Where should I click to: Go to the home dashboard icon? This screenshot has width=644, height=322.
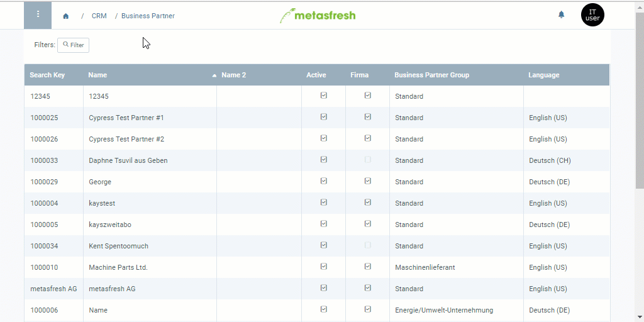(65, 16)
